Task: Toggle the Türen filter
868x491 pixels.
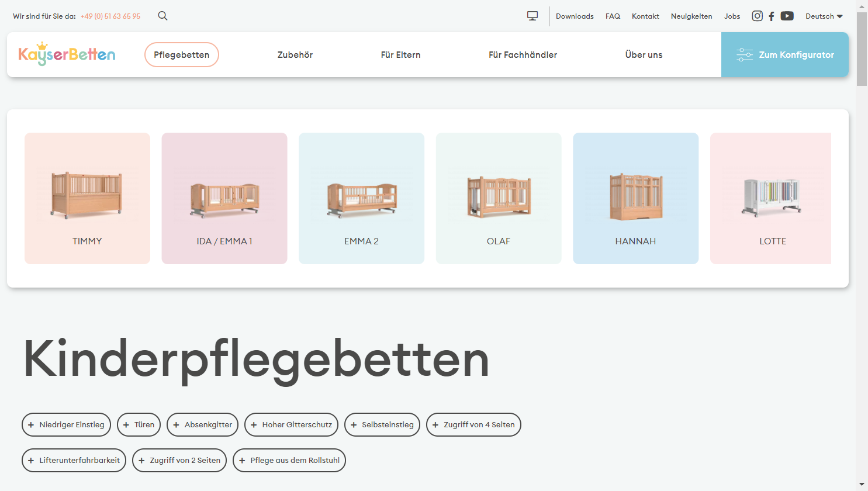Action: (x=139, y=425)
